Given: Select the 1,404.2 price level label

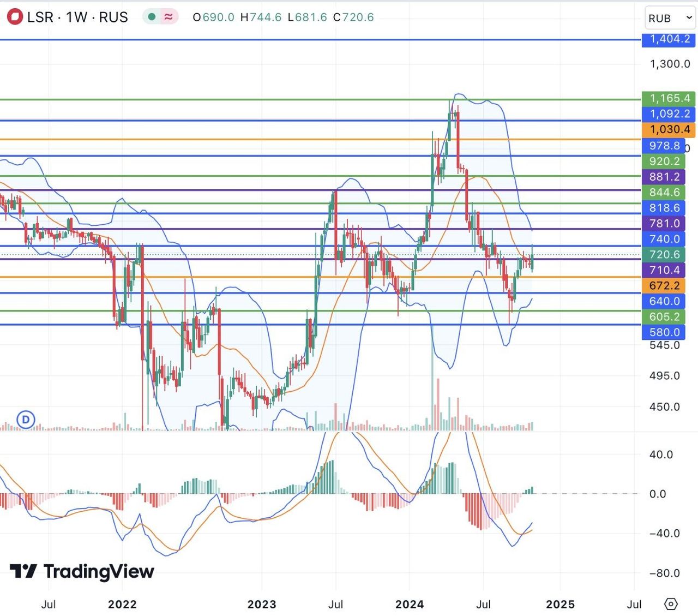Looking at the screenshot, I should (669, 39).
